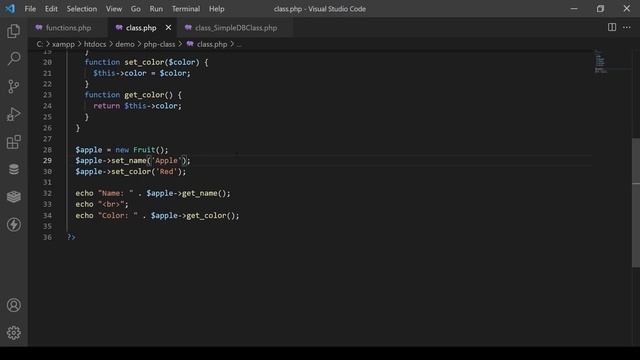Click the 'Apple' string on line 29
Image resolution: width=640 pixels, height=360 pixels.
click(166, 160)
